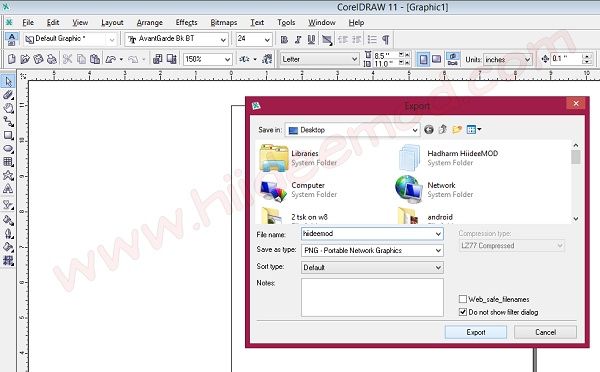The height and width of the screenshot is (372, 600).
Task: Select the Zoom/Pan hand tool
Action: (8, 108)
